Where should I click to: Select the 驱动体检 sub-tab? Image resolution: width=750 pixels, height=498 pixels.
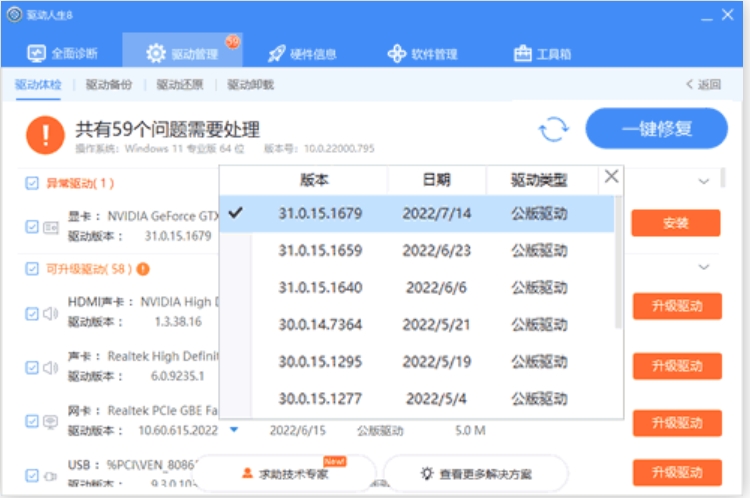(x=38, y=85)
